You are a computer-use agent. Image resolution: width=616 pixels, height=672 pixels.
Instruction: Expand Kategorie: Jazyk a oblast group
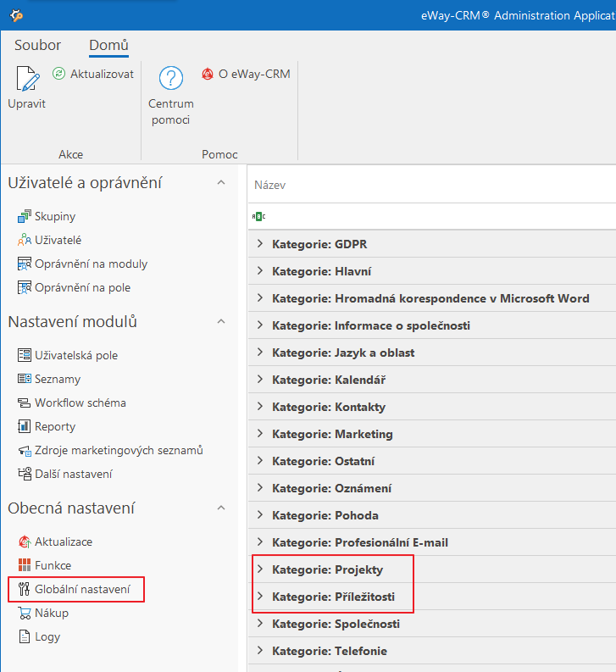(260, 353)
